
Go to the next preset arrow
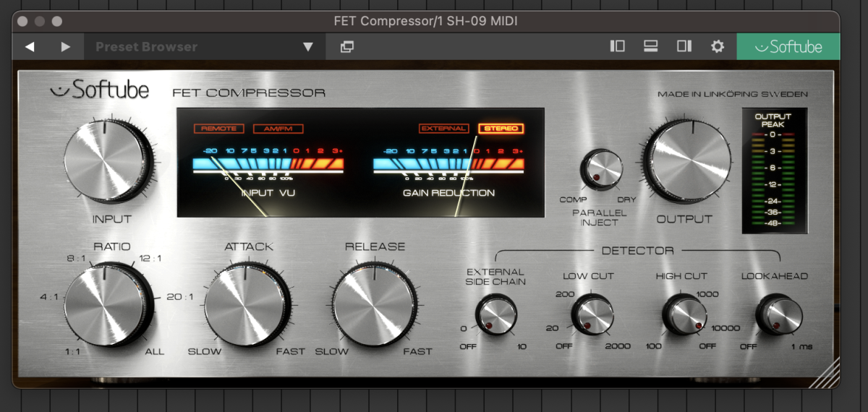(x=66, y=47)
